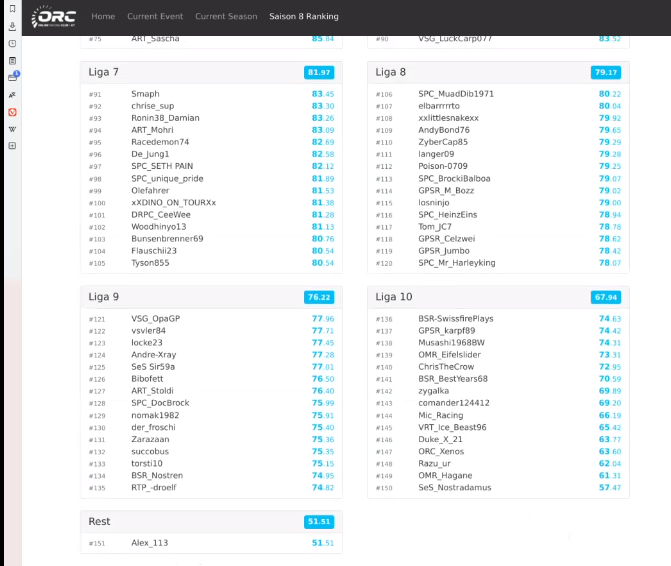Click the Liga 7 score badge 81.97

[x=320, y=73]
